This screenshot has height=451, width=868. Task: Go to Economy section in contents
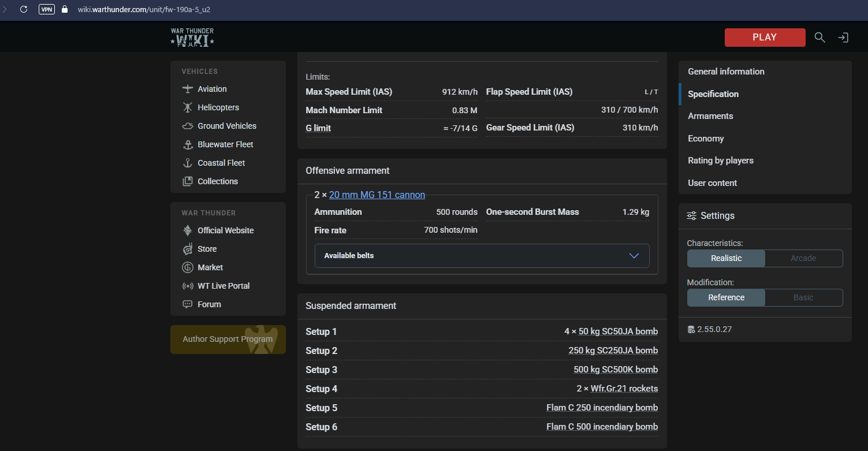706,139
